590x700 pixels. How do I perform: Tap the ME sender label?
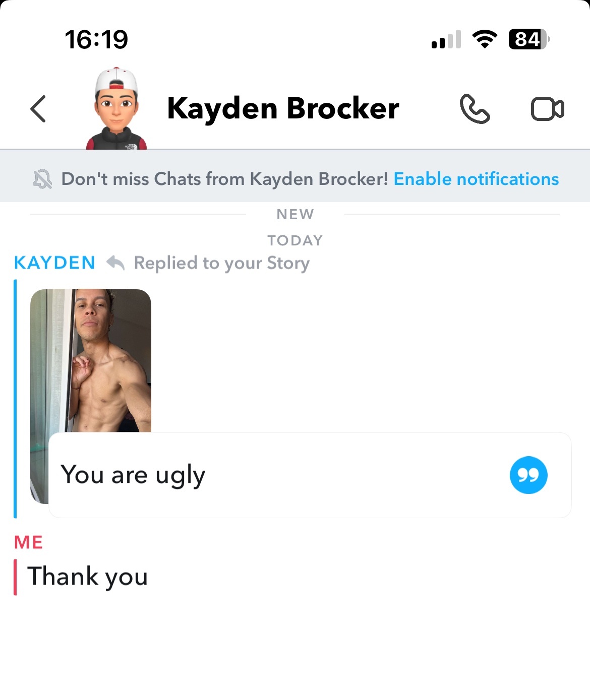[x=29, y=542]
